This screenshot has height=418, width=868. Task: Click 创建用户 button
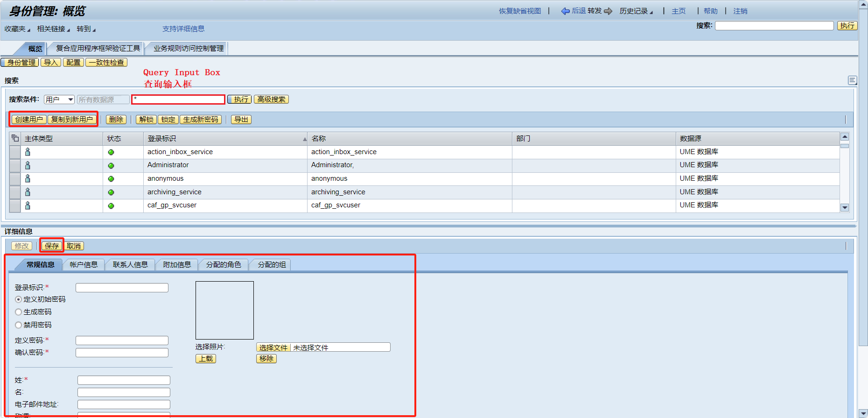[x=29, y=120]
